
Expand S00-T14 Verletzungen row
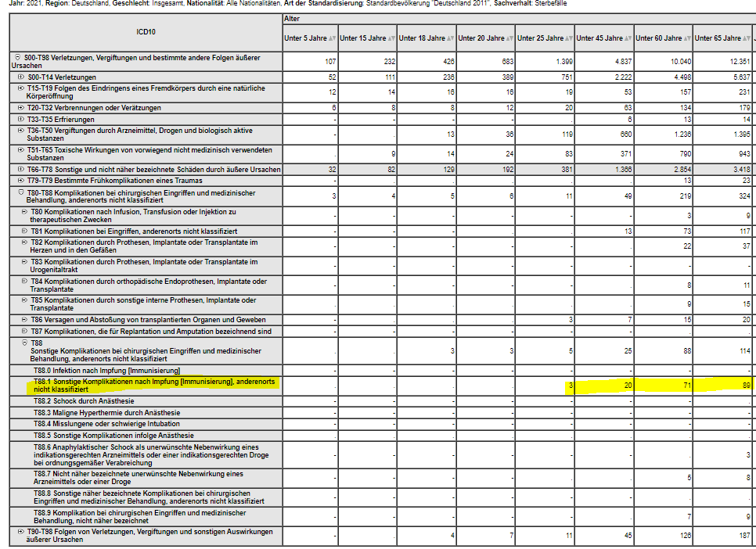coord(21,77)
